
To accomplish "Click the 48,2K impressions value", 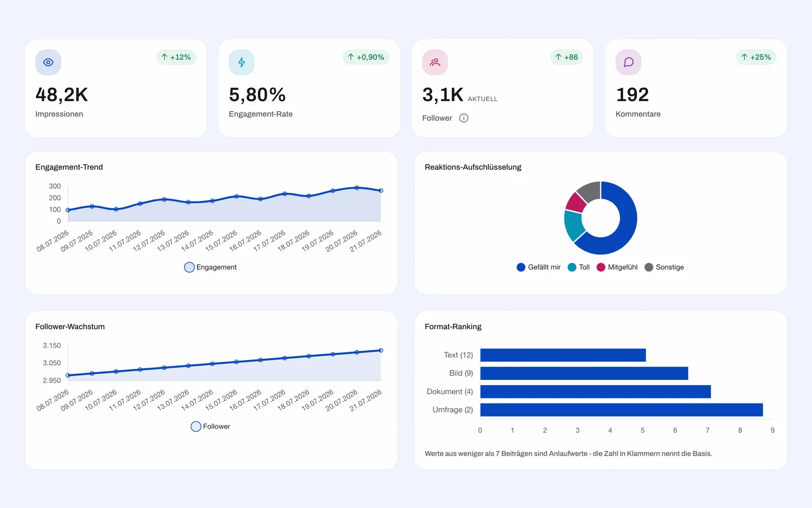I will (x=62, y=95).
